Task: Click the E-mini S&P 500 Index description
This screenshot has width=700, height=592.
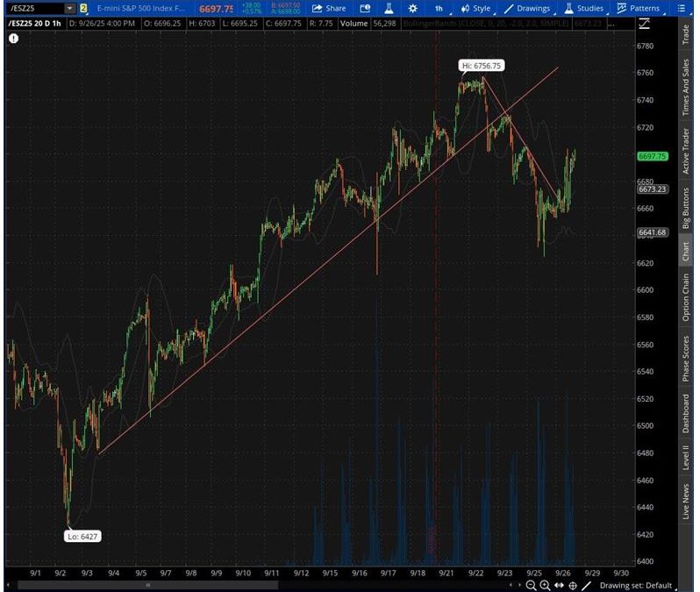Action: 141,8
